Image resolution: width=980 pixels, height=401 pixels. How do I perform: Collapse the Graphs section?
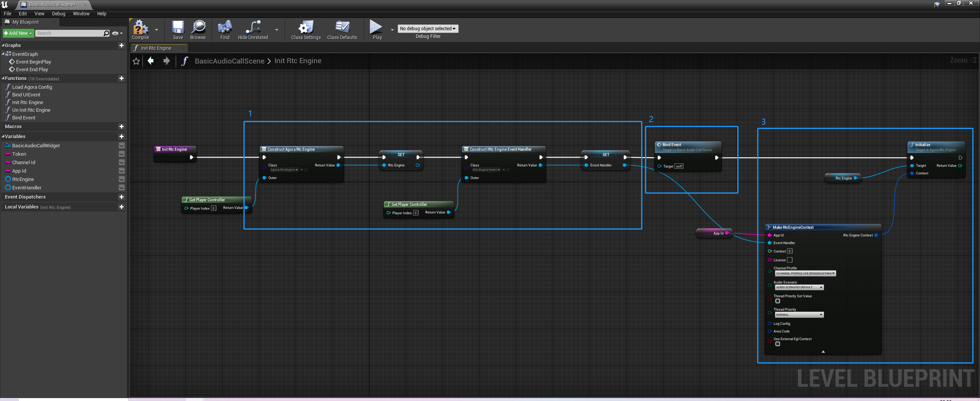[3, 45]
